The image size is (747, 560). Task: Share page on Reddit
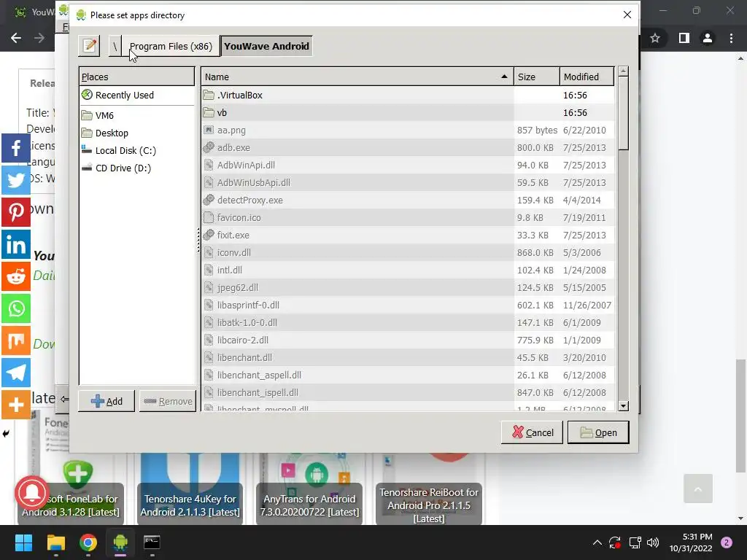point(16,276)
